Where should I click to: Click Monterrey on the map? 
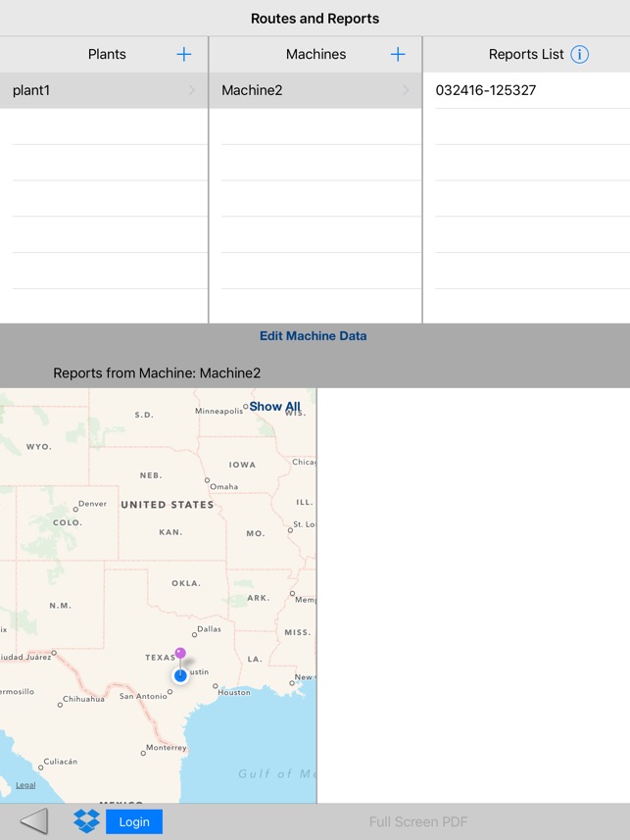(x=166, y=747)
